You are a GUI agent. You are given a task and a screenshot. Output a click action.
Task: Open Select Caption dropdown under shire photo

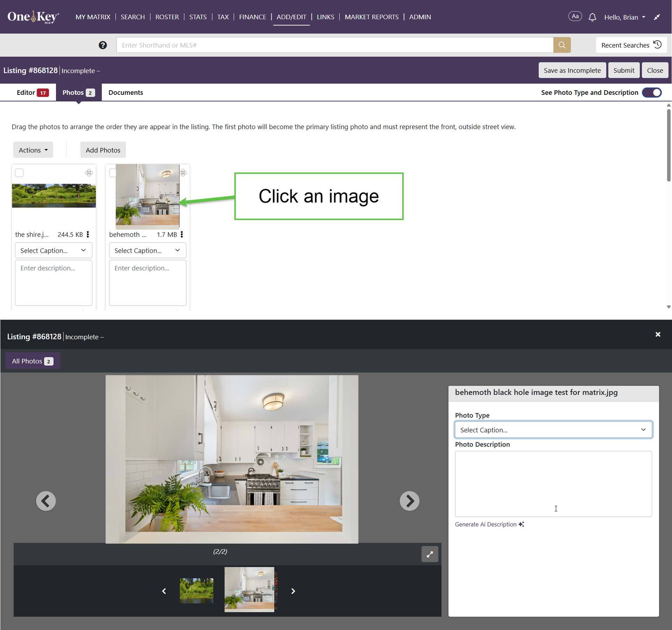click(53, 251)
